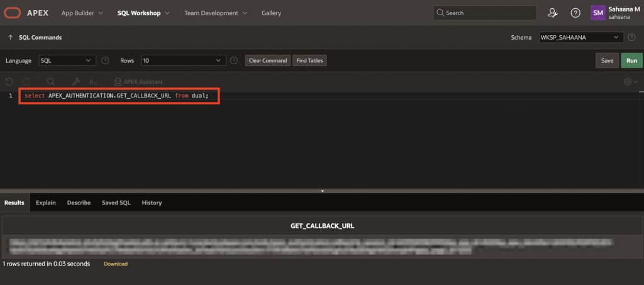Run the SQL command
Image resolution: width=644 pixels, height=285 pixels.
631,60
